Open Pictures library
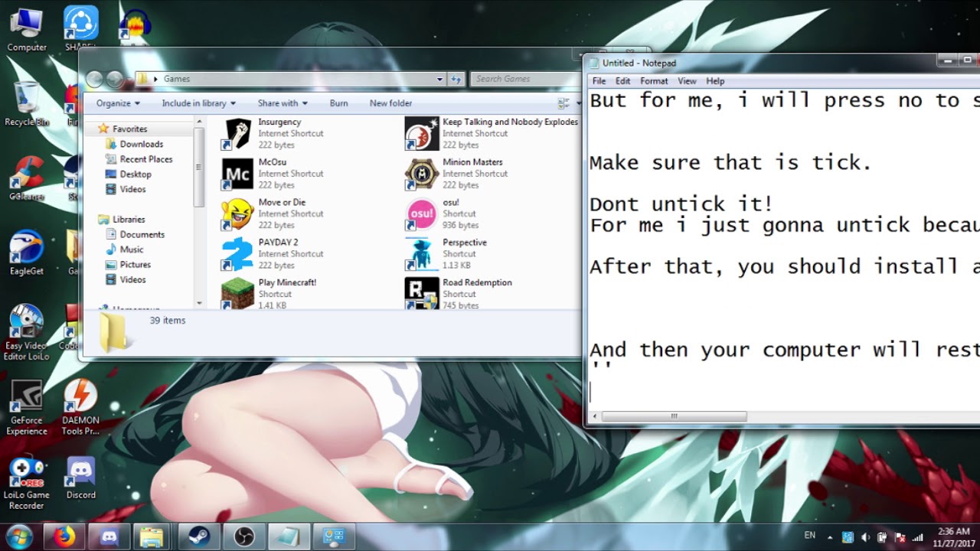The width and height of the screenshot is (980, 551). click(x=135, y=265)
